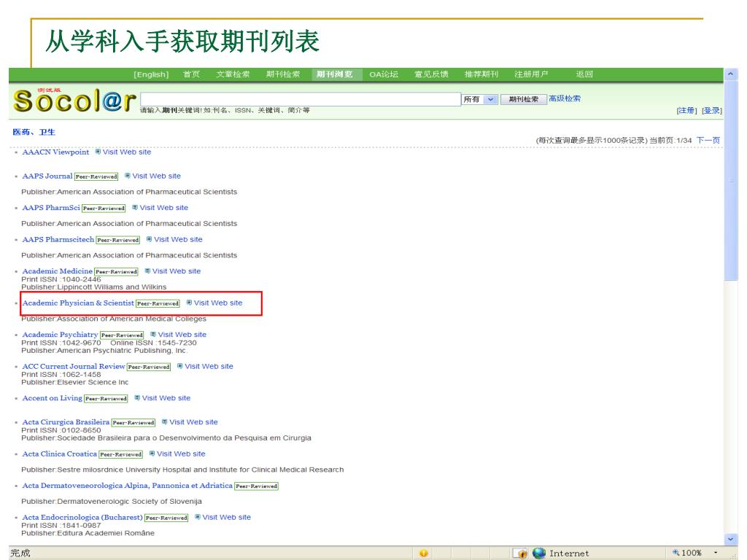747x560 pixels.
Task: Click the vertical scrollbar thumb
Action: (730, 181)
